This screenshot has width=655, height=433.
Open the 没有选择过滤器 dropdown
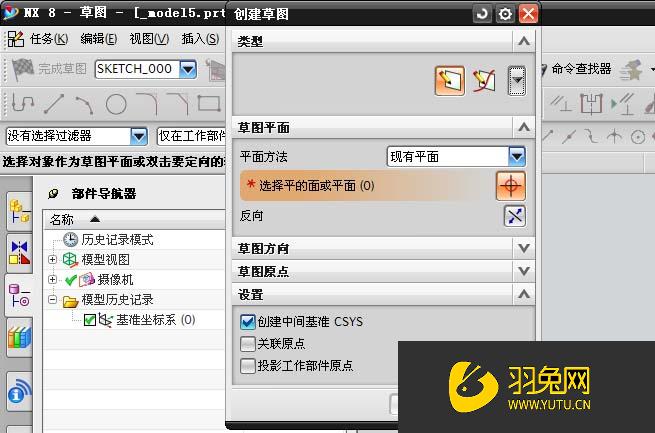coord(139,136)
